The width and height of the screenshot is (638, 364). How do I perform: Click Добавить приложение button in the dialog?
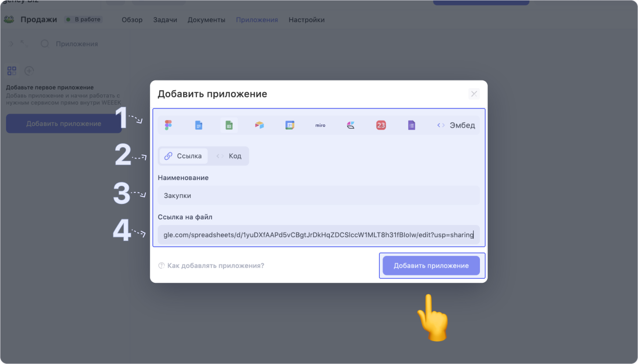(x=431, y=266)
